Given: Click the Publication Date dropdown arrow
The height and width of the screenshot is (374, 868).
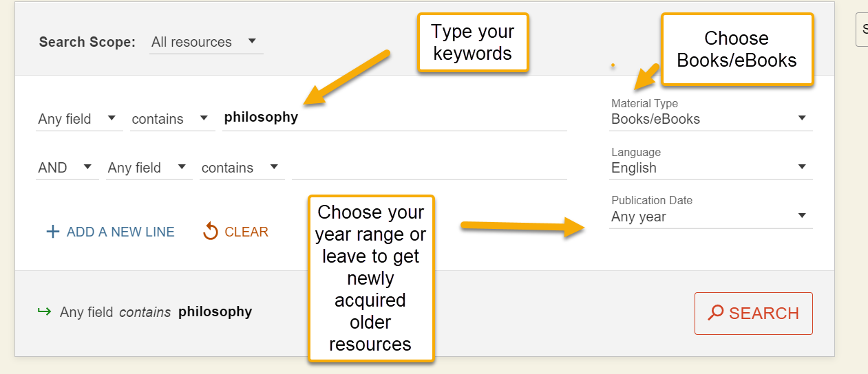Looking at the screenshot, I should pyautogui.click(x=802, y=216).
